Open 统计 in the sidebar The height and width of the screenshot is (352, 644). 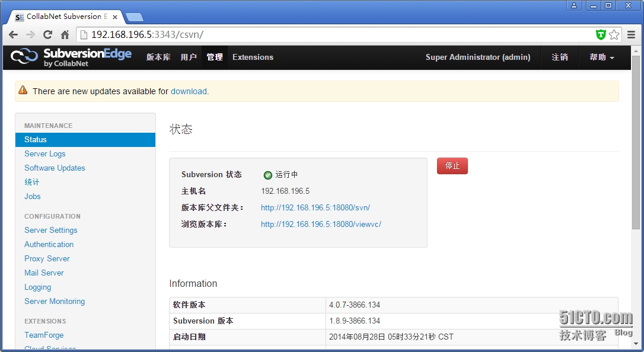click(x=31, y=182)
